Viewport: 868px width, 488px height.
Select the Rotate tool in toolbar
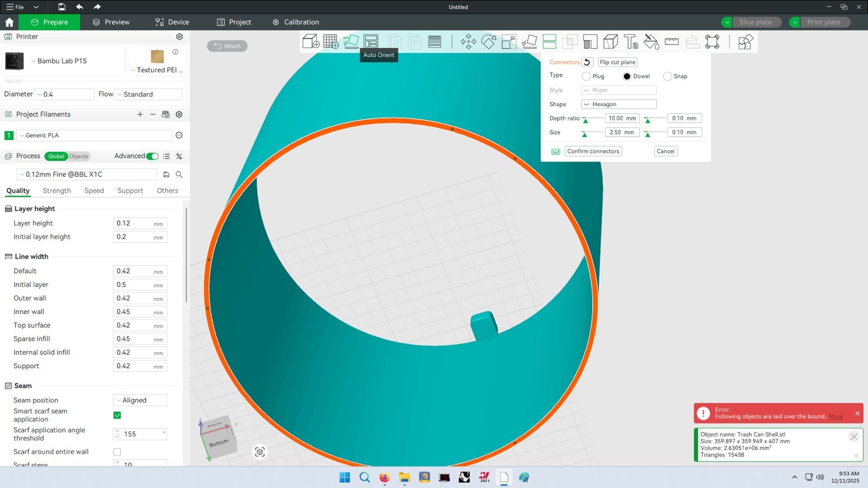(488, 42)
